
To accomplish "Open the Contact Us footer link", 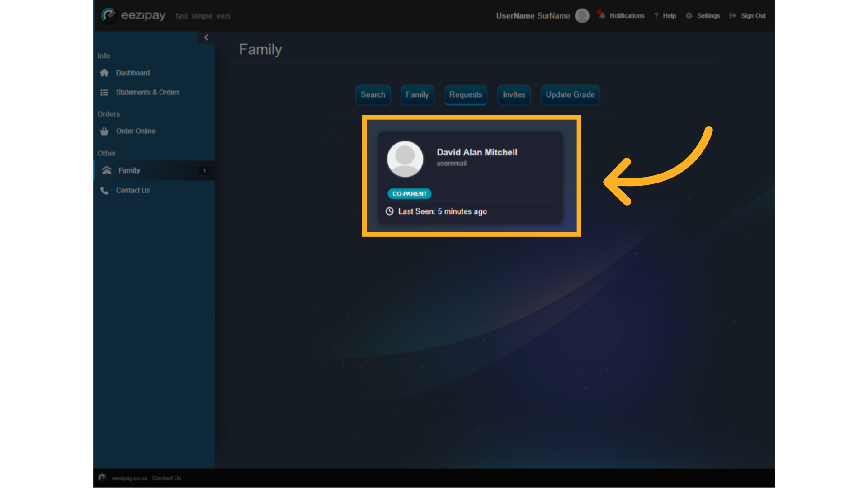I will pyautogui.click(x=166, y=478).
